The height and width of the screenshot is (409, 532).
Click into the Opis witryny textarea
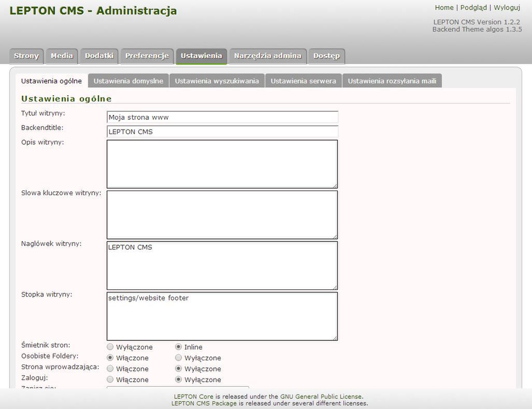pyautogui.click(x=222, y=164)
